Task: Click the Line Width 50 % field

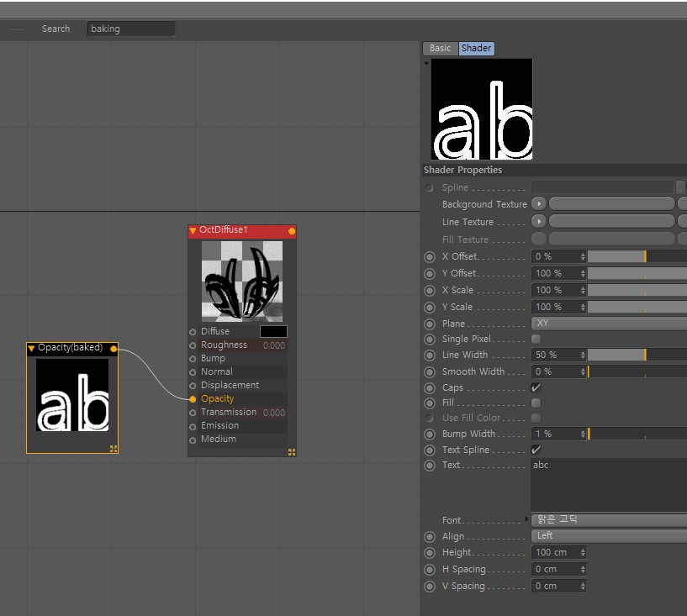Action: [556, 355]
